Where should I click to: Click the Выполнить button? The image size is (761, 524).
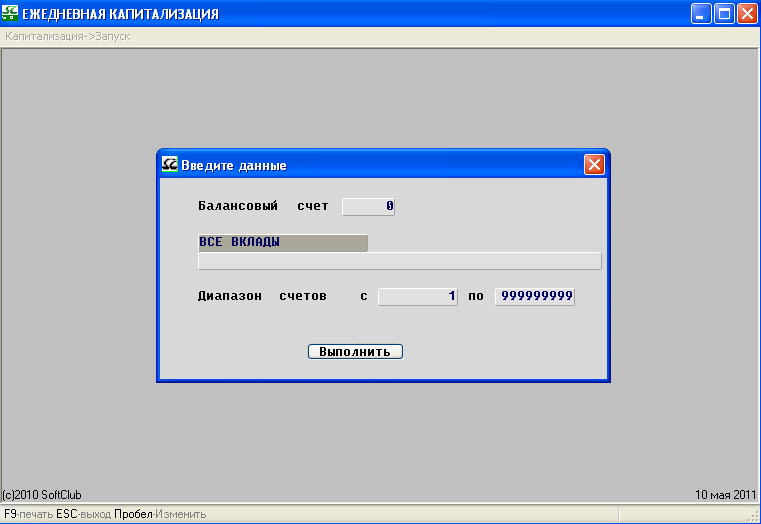(355, 352)
